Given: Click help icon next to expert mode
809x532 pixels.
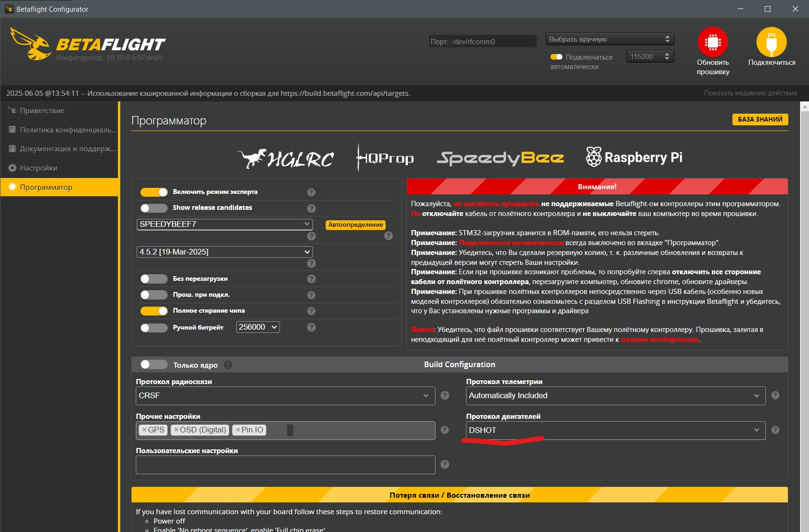Looking at the screenshot, I should [311, 192].
